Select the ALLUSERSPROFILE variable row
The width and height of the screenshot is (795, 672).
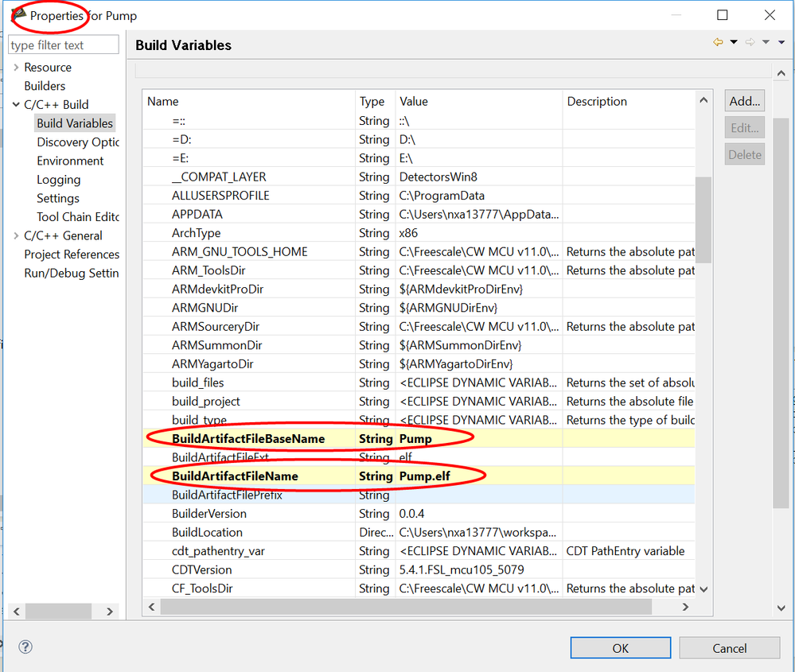click(x=419, y=195)
